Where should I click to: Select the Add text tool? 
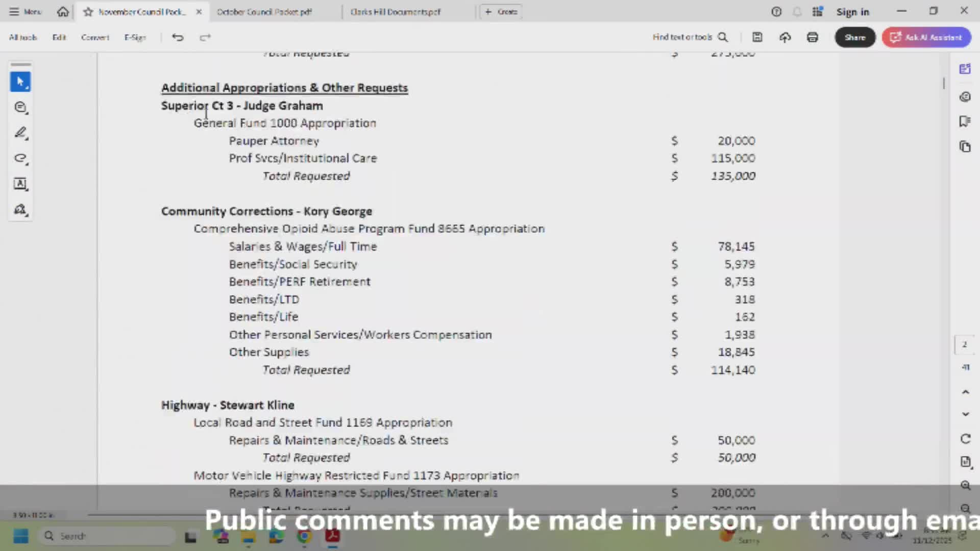point(21,184)
